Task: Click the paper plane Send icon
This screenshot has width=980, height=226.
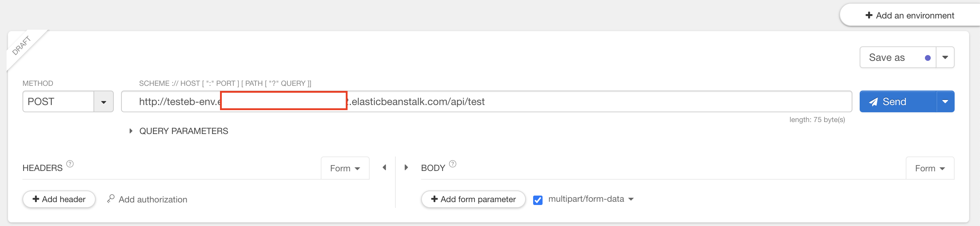Action: coord(873,102)
